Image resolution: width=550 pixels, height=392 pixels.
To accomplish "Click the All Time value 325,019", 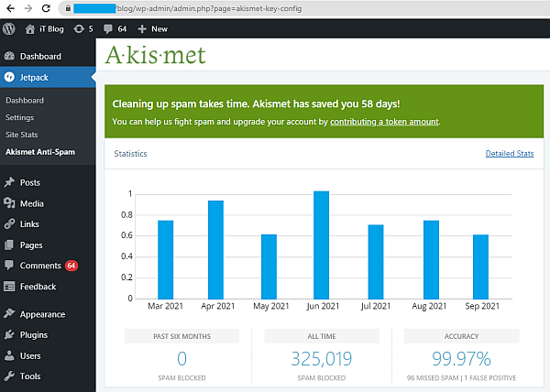I will coord(322,359).
